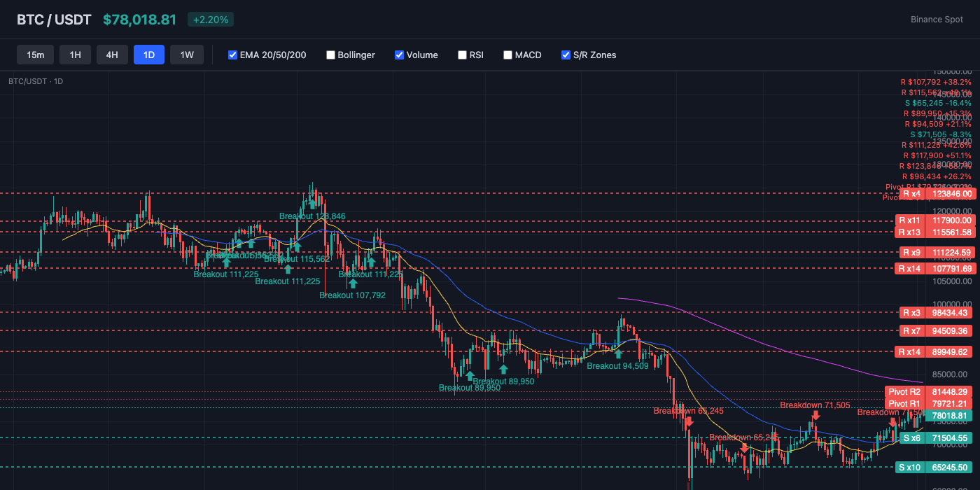Click the current price 78018.81 tag

(x=948, y=416)
